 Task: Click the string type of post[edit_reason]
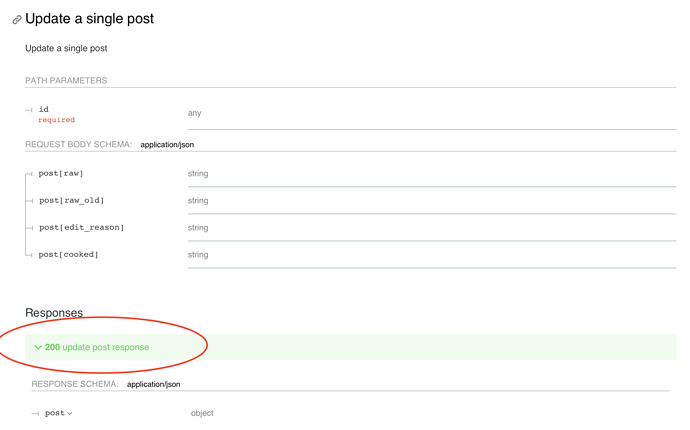point(198,228)
